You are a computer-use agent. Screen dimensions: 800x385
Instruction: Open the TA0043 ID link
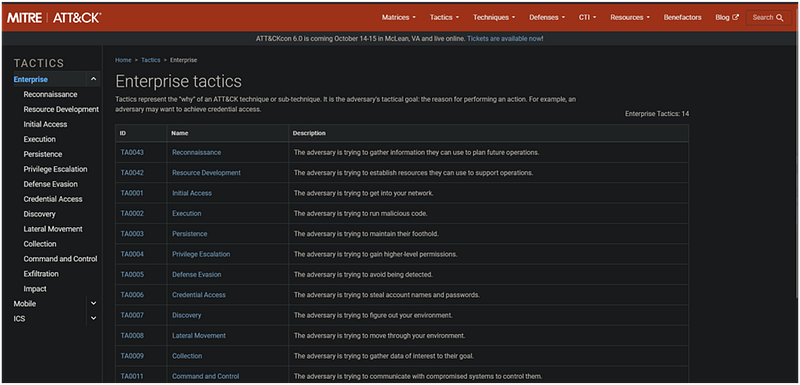click(x=132, y=152)
